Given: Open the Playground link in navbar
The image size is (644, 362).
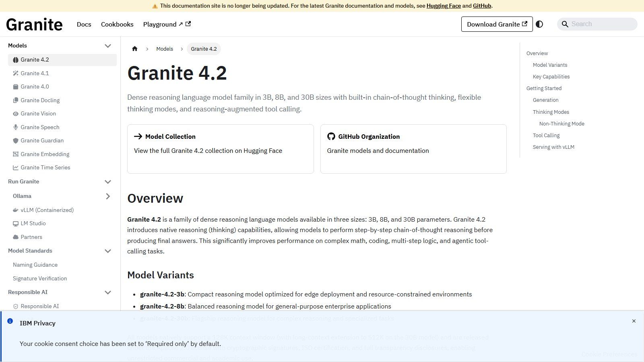Looking at the screenshot, I should (x=167, y=24).
